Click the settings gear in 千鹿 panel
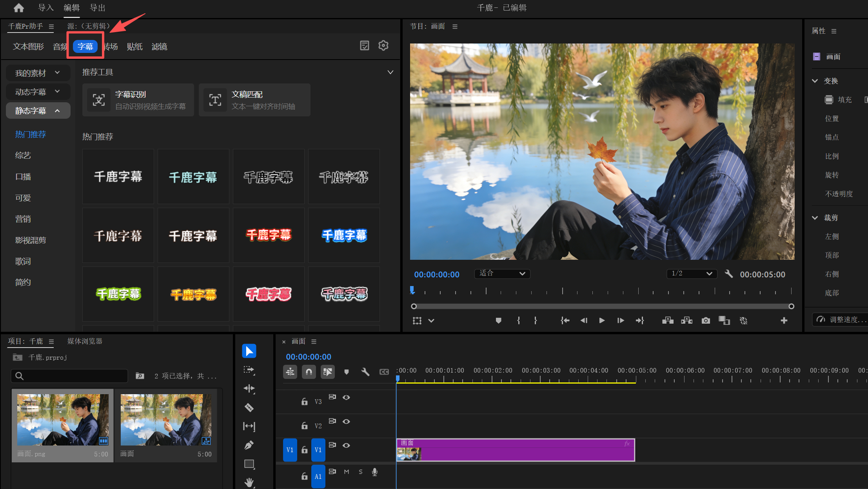The width and height of the screenshot is (868, 489). point(383,45)
